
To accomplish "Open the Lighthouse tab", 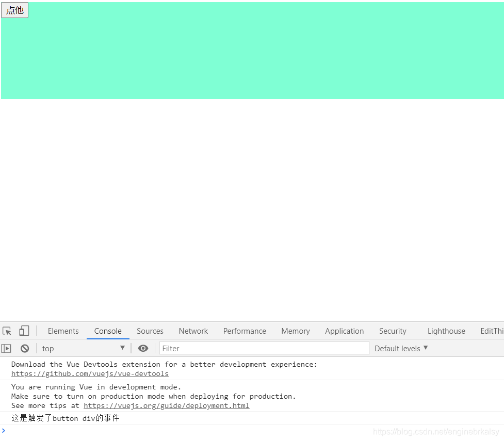I will [446, 331].
